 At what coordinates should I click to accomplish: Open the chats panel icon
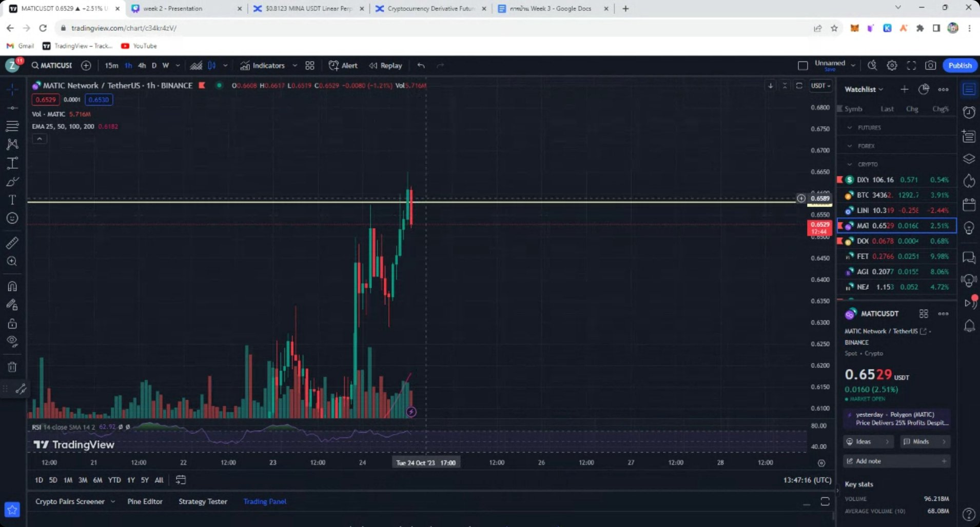click(x=969, y=257)
